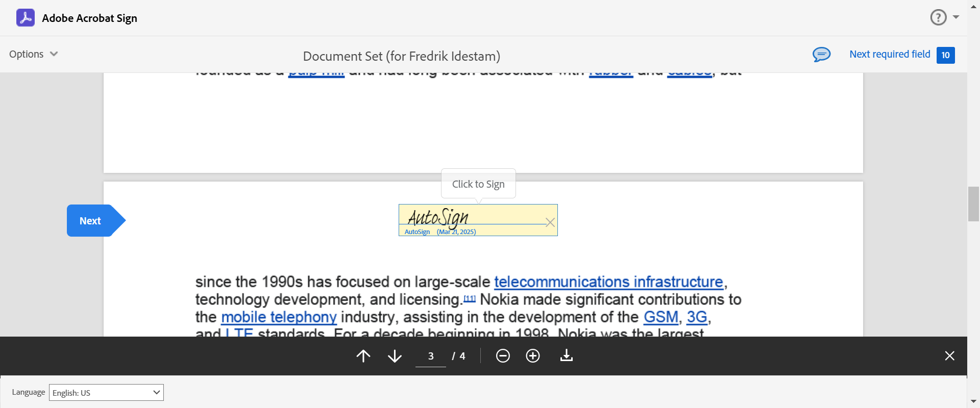Screen dimensions: 980x408
Task: Close the dark bottom toolbar
Action: [949, 355]
